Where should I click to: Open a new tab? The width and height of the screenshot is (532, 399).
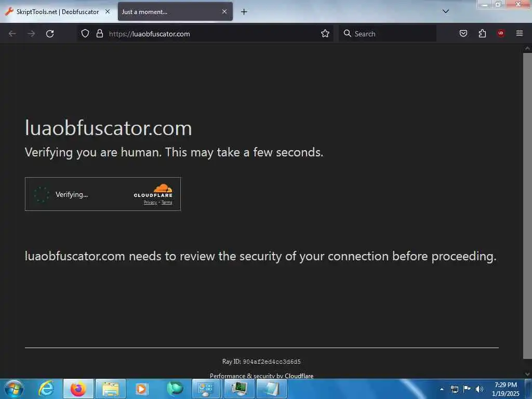click(x=244, y=12)
